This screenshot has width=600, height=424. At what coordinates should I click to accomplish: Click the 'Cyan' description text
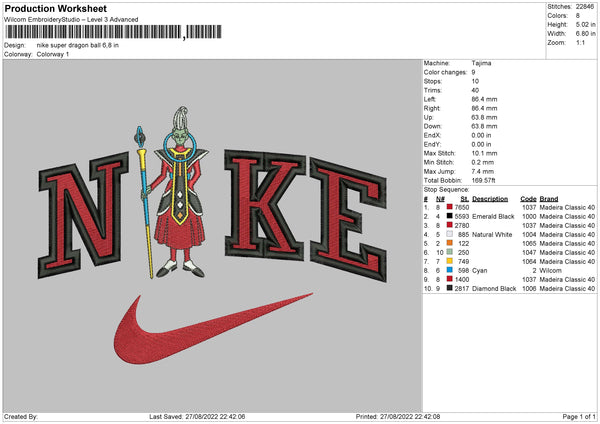click(x=480, y=271)
